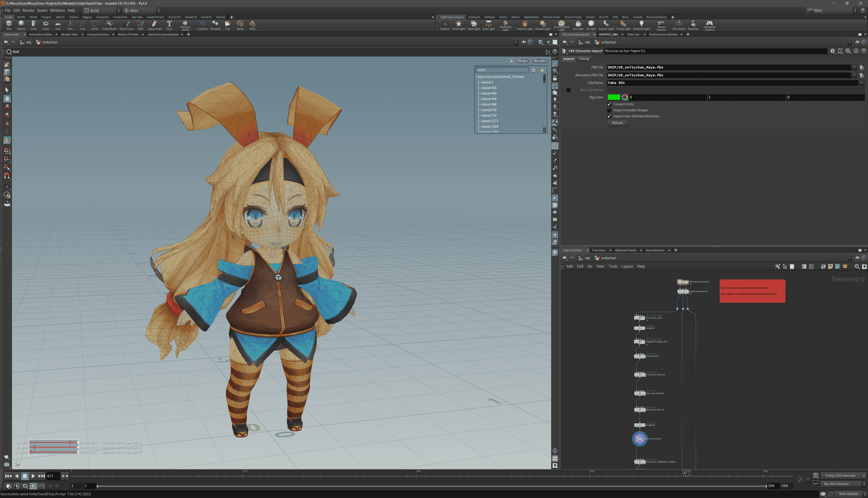
Task: Open the Tools menu in network editor
Action: pyautogui.click(x=613, y=267)
